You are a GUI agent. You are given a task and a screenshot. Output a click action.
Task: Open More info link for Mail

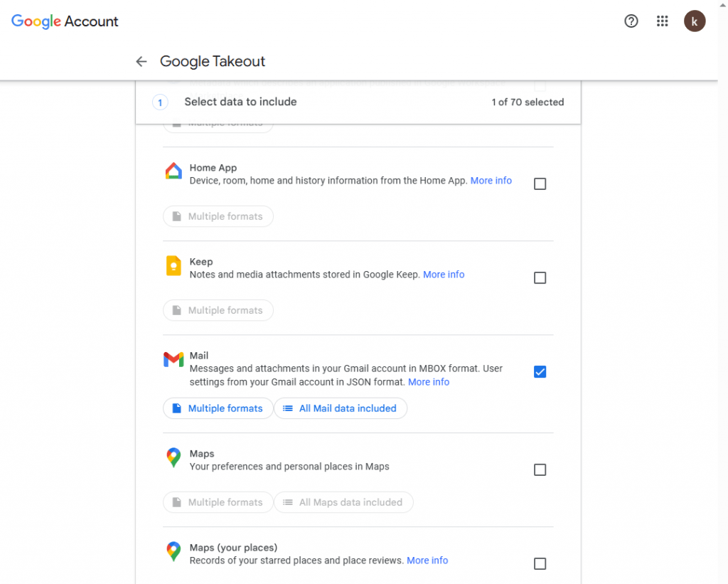click(429, 382)
